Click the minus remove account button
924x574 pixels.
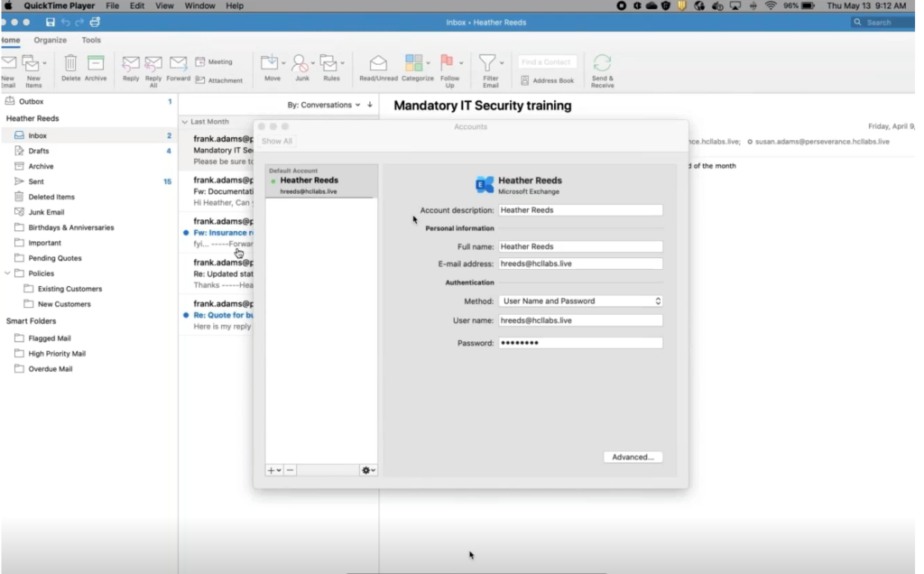290,470
